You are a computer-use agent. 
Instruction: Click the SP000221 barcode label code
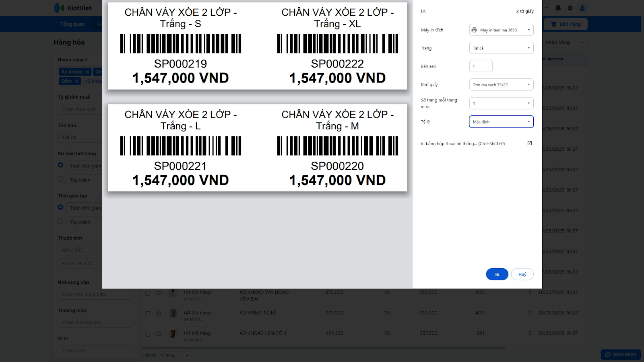coord(180,166)
